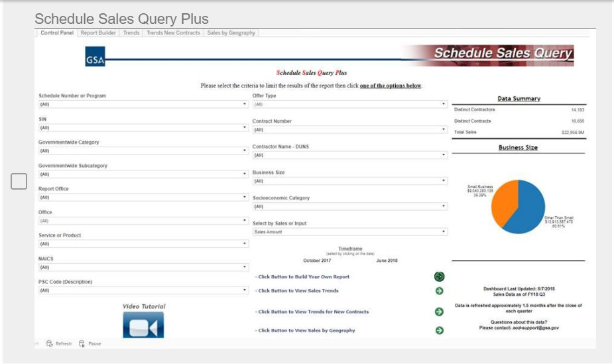The height and width of the screenshot is (364, 614).
Task: Click 'one of the options below' underlined text
Action: [x=391, y=86]
